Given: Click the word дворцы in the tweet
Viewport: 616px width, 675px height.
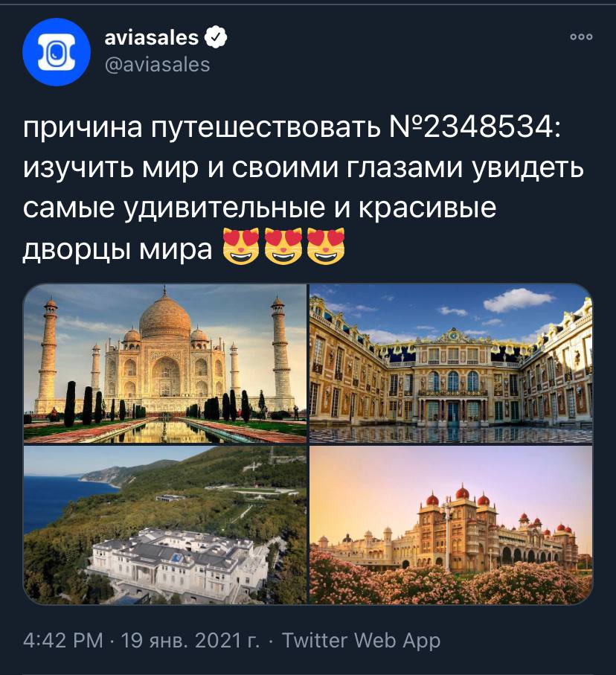Looking at the screenshot, I should coord(80,249).
